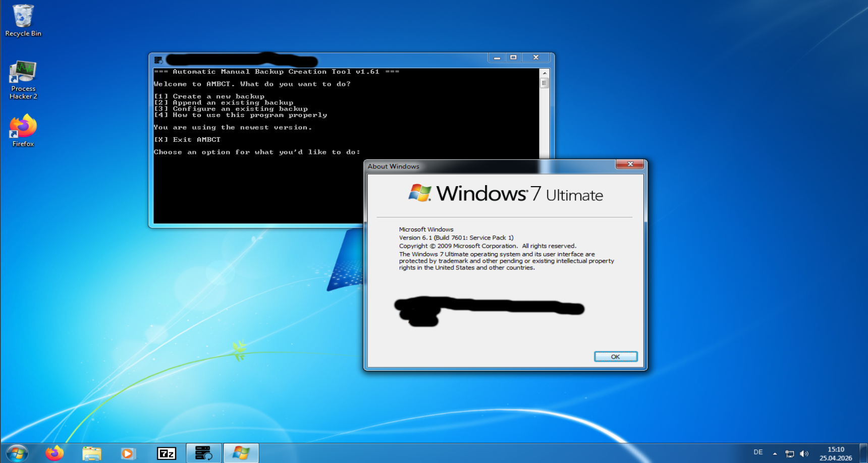
Task: Click the console scrollbar up arrow
Action: pos(544,73)
